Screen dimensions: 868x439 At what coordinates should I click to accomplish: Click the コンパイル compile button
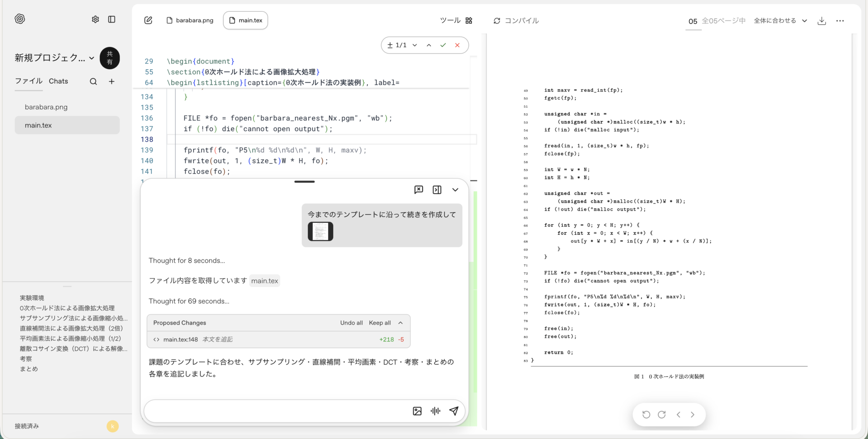tap(516, 21)
